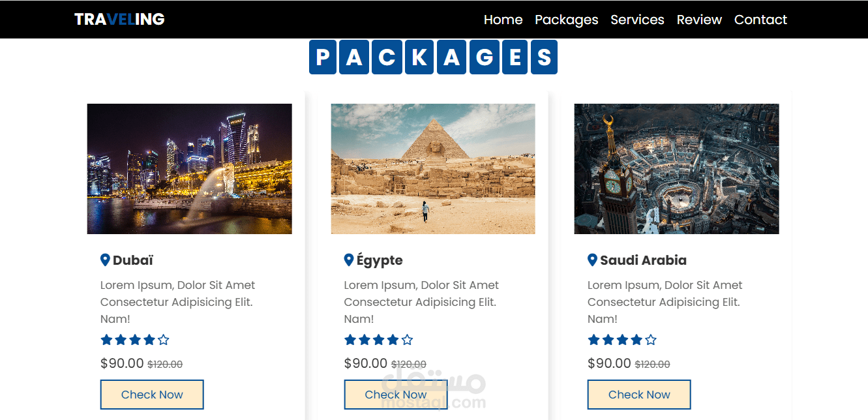Image resolution: width=868 pixels, height=420 pixels.
Task: Click the first star in Dubaï rating
Action: pos(106,340)
